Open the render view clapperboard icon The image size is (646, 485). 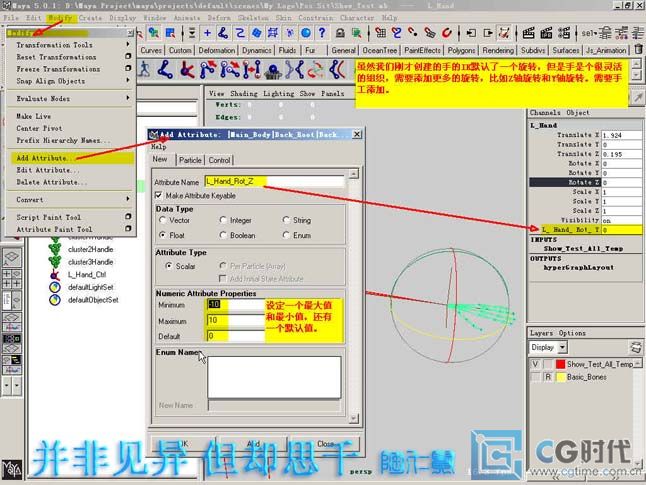[529, 33]
